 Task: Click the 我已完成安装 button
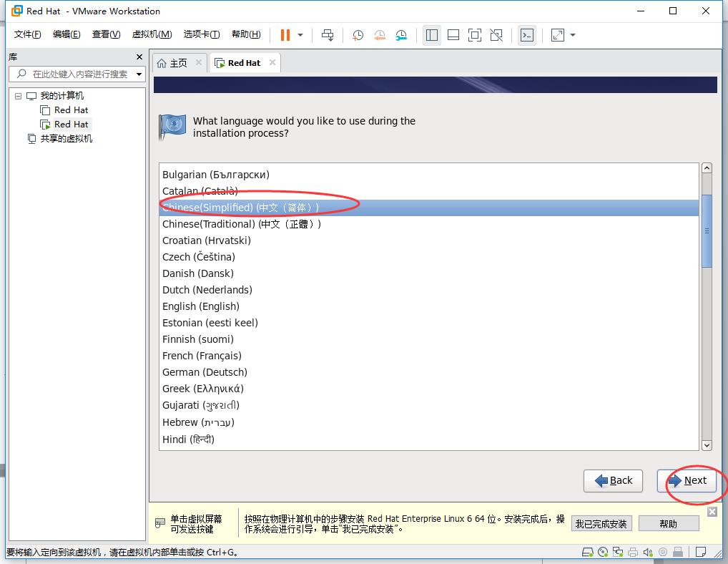(x=601, y=524)
